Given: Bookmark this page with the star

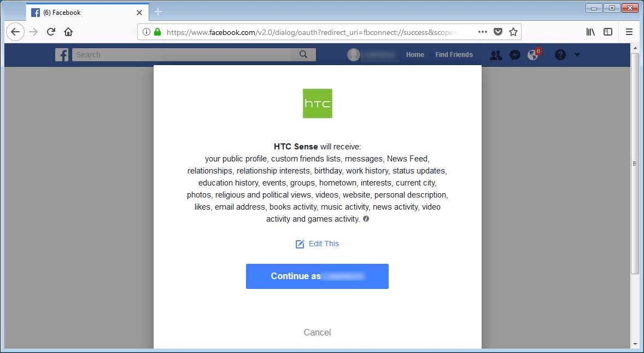Looking at the screenshot, I should point(513,32).
